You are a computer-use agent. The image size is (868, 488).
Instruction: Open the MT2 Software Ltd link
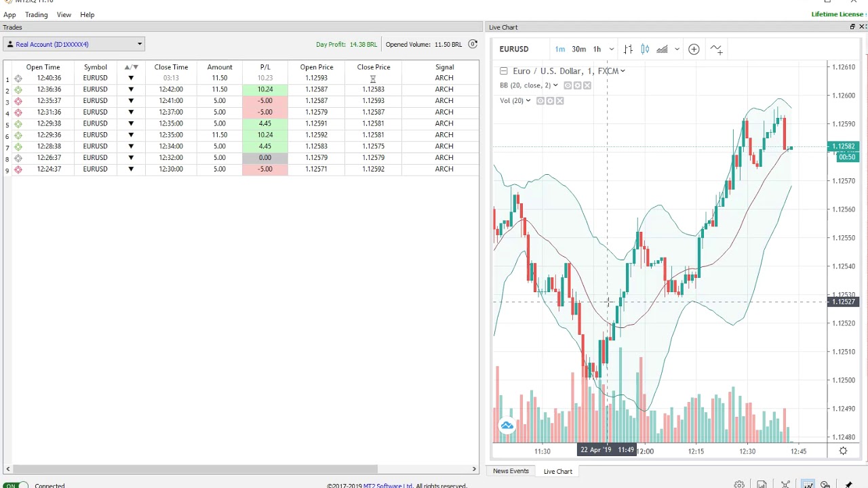click(387, 485)
